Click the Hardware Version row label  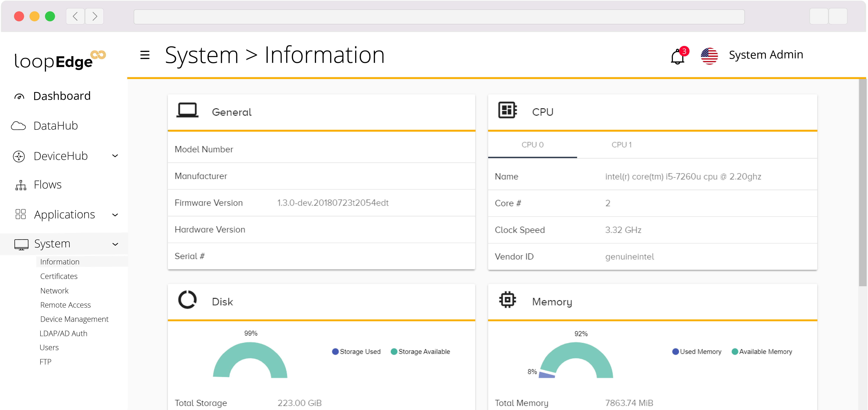click(x=210, y=230)
